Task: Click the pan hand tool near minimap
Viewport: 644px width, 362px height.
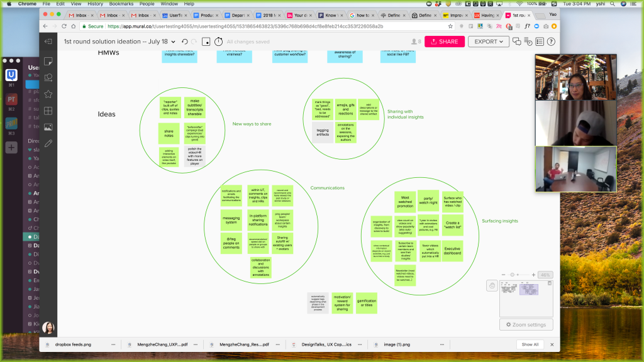Action: click(x=492, y=286)
